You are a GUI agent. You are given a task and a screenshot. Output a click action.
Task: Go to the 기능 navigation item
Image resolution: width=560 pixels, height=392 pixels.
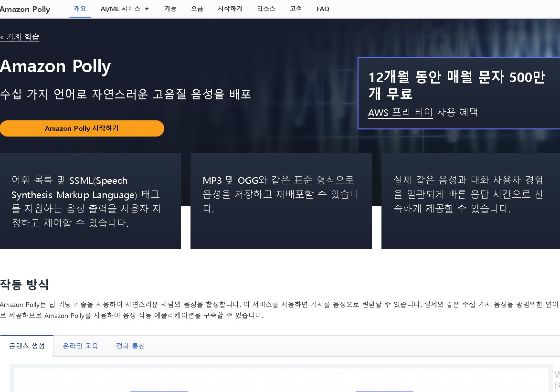(x=170, y=9)
